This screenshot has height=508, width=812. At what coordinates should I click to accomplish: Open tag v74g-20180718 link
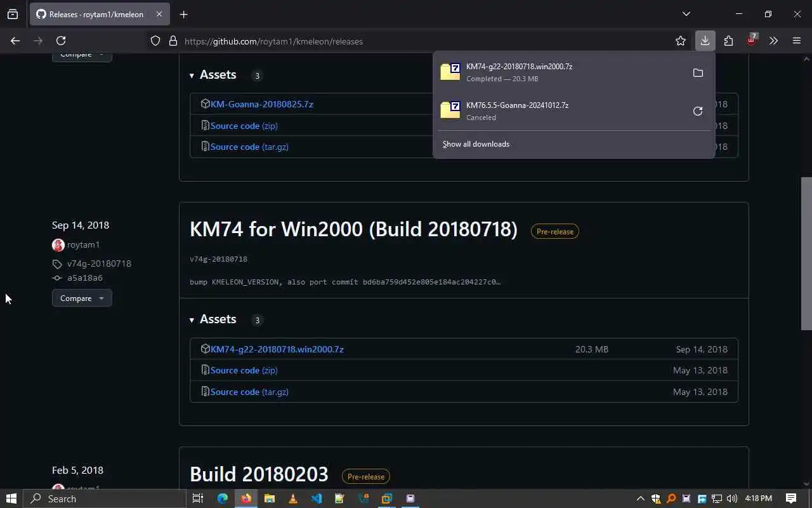(x=99, y=264)
